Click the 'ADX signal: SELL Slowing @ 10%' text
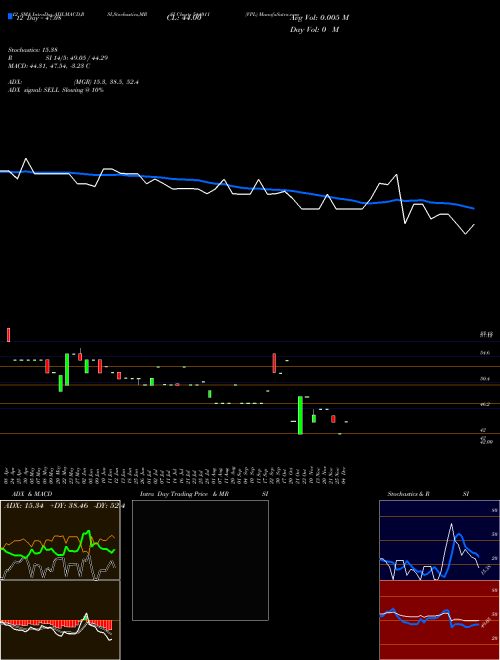This screenshot has height=660, width=500. pos(56,90)
